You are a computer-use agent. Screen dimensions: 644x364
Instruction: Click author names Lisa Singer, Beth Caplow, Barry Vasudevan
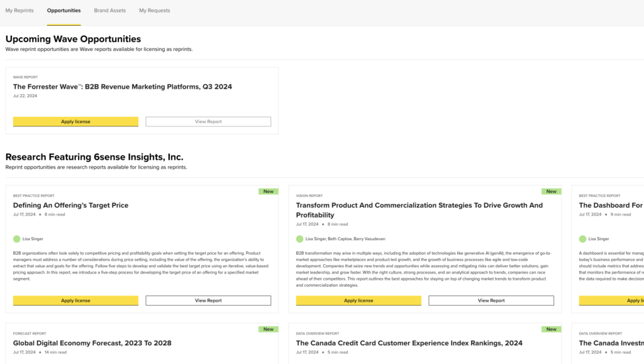pos(345,239)
